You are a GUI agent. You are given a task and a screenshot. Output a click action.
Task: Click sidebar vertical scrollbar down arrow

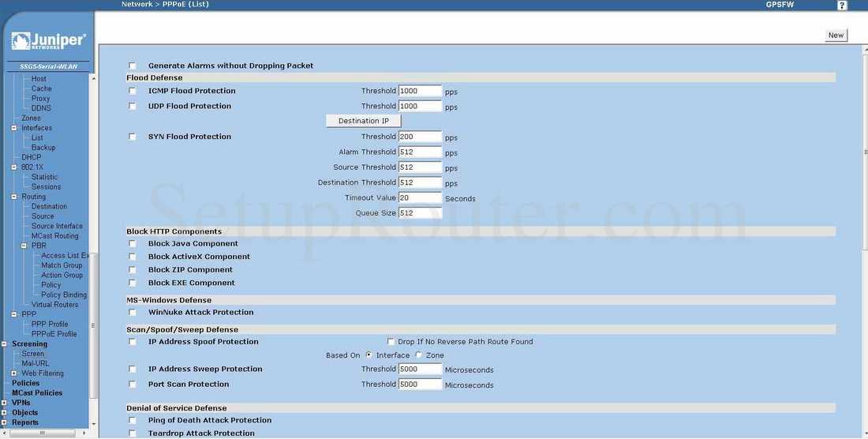pos(93,424)
